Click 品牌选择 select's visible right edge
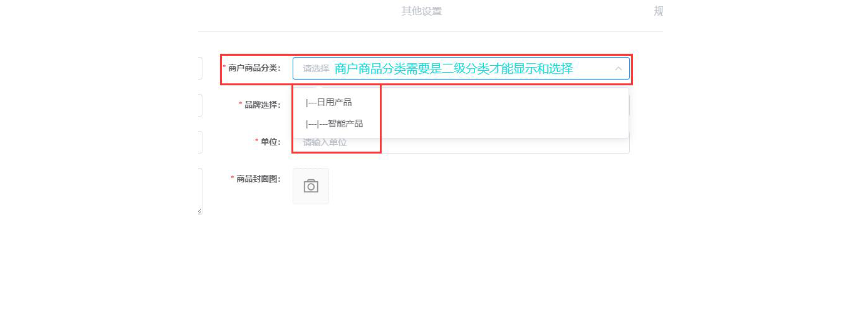Viewport: 868px width, 309px height. pos(629,105)
